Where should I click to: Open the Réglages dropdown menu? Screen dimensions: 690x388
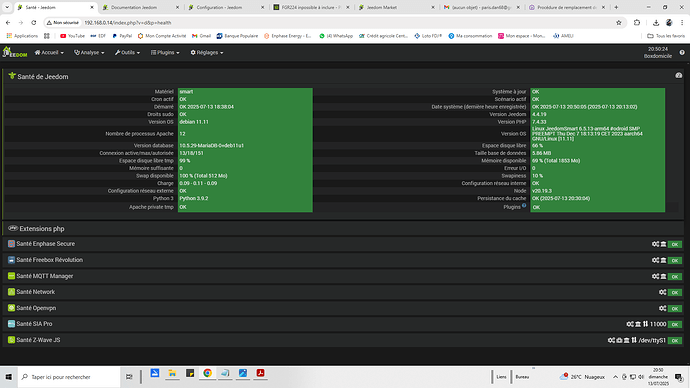point(207,52)
